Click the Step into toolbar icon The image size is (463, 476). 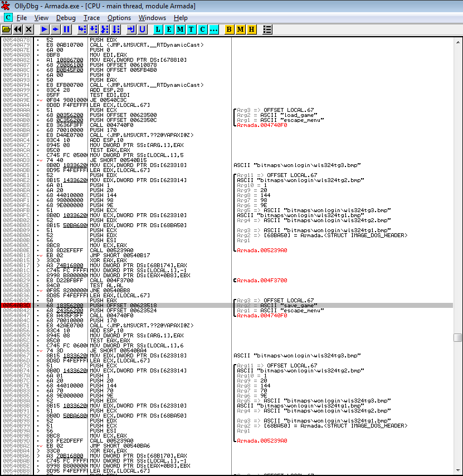[x=82, y=30]
